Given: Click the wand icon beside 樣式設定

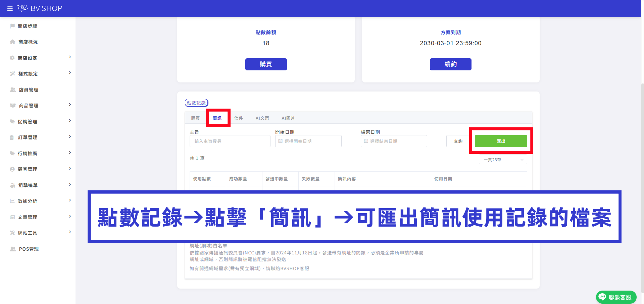Looking at the screenshot, I should [x=12, y=74].
